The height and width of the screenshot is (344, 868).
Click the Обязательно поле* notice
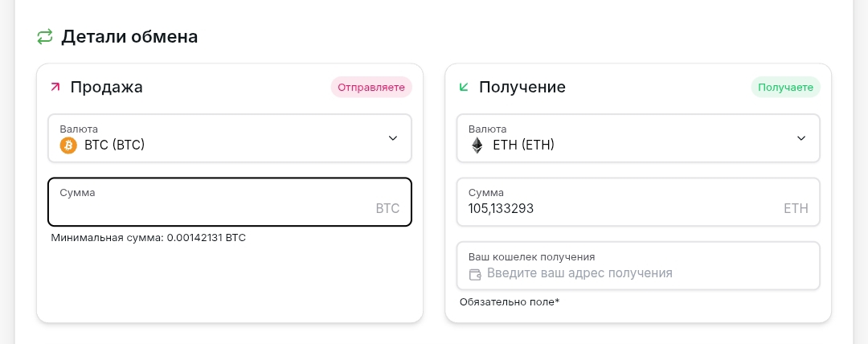point(510,302)
